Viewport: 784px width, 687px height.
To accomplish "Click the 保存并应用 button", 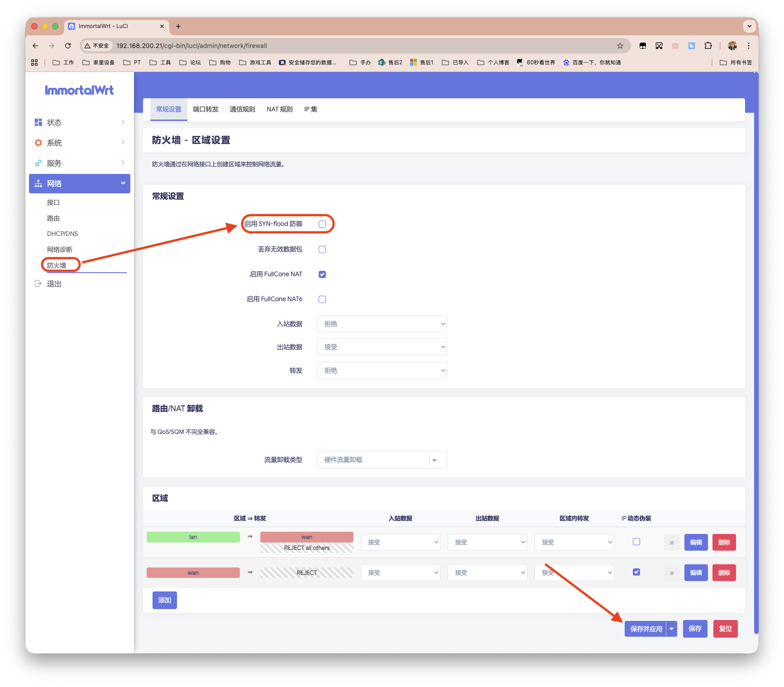I will (645, 629).
